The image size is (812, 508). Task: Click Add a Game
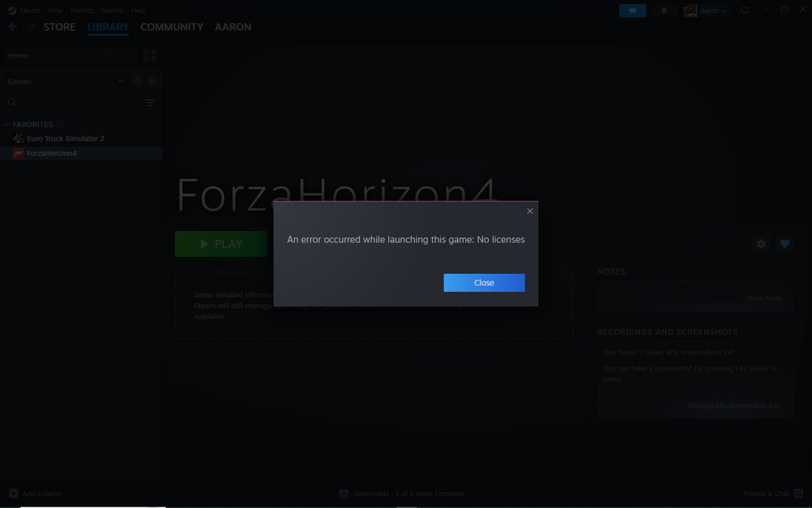(42, 493)
